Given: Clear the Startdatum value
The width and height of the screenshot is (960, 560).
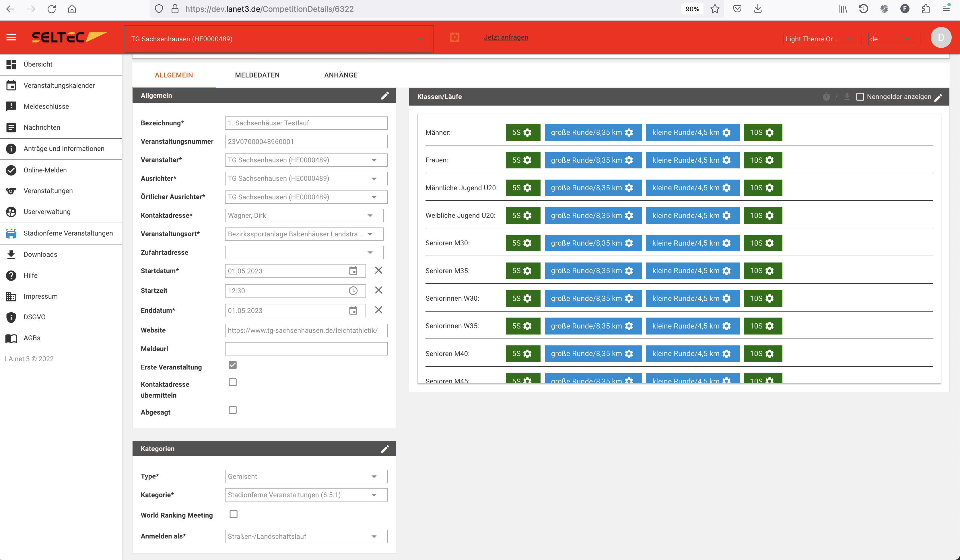Looking at the screenshot, I should (378, 271).
